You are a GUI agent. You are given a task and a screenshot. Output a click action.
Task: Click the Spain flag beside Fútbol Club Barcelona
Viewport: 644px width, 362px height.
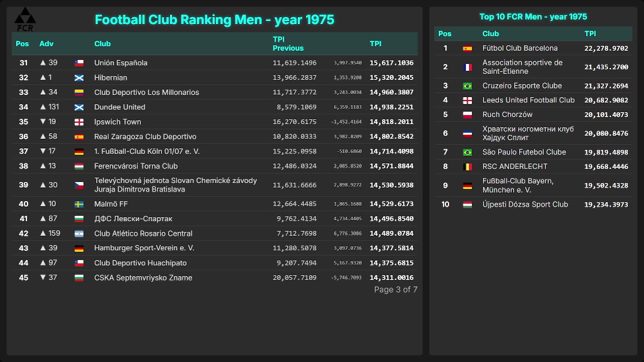point(467,48)
